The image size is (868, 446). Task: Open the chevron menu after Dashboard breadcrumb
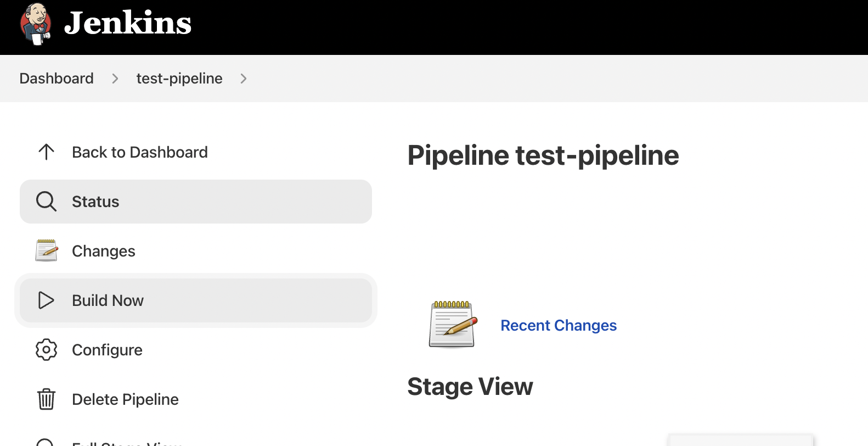coord(115,79)
